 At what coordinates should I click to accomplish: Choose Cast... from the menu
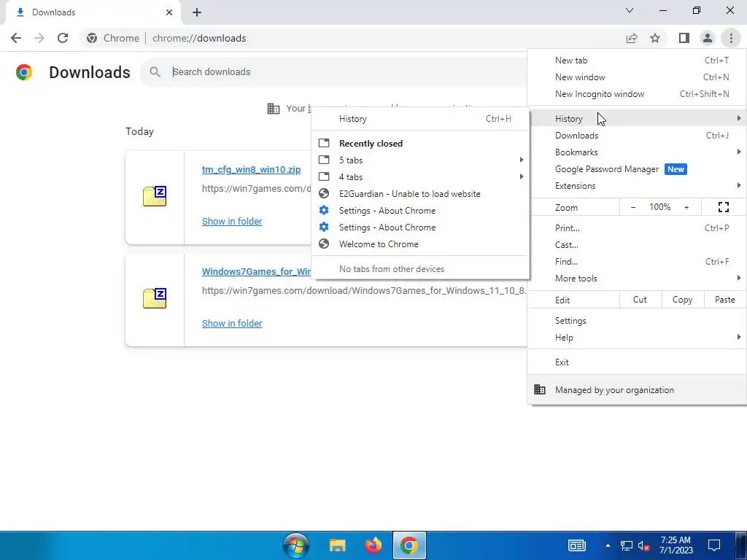(x=637, y=245)
